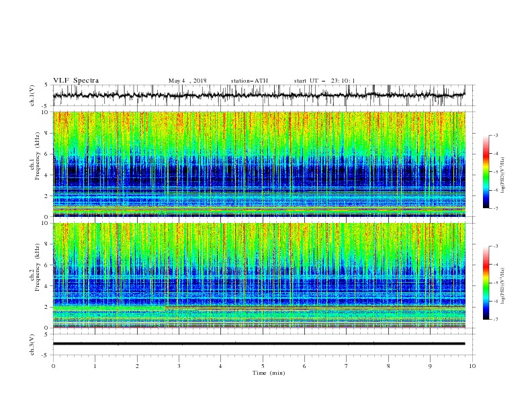
Task: Click the "VLF Spectra" title text
Action: pos(76,81)
